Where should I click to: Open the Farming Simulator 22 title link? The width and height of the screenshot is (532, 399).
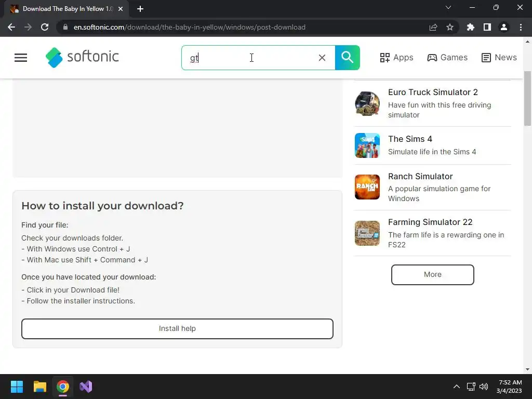[x=430, y=222]
